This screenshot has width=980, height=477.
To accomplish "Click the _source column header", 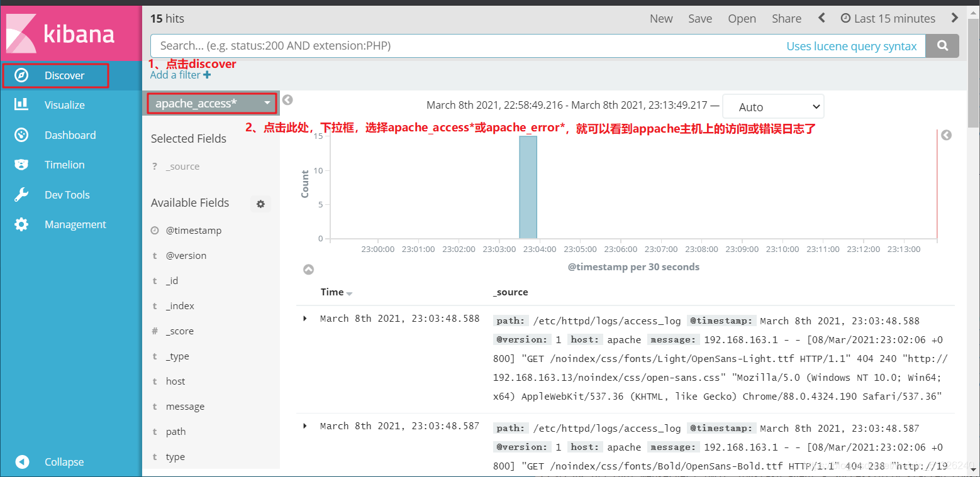I will click(510, 292).
